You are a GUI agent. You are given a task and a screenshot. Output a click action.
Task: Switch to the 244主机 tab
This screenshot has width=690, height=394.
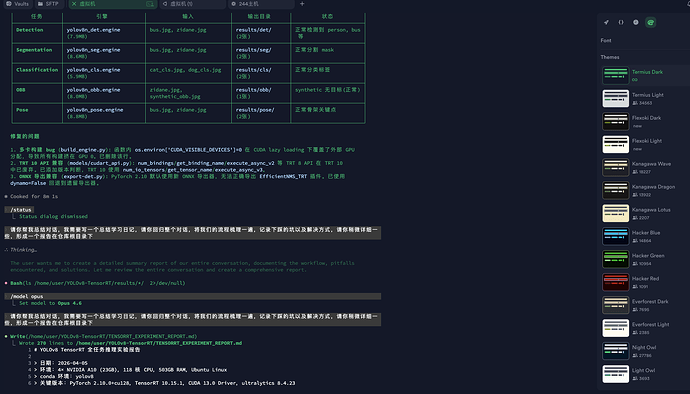pyautogui.click(x=261, y=4)
